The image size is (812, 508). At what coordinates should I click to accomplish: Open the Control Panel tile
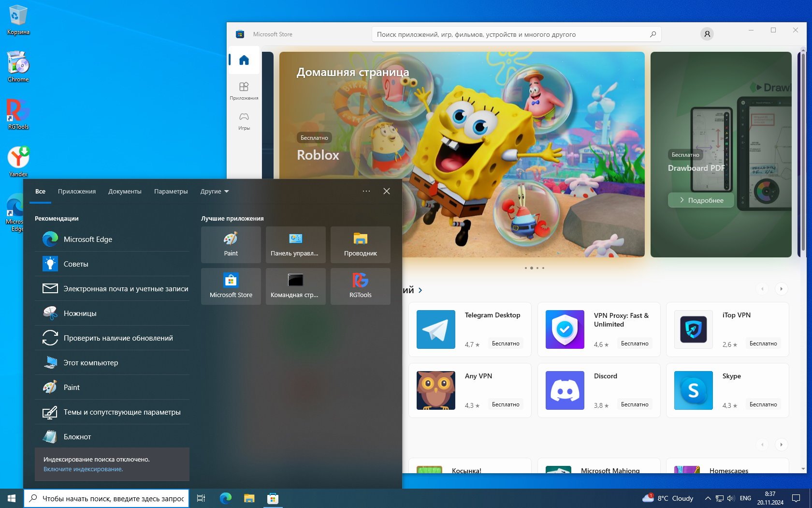pyautogui.click(x=295, y=244)
